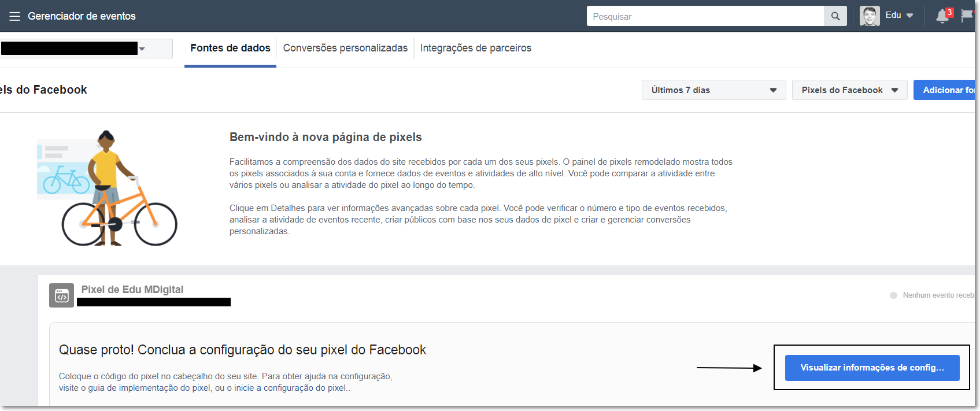The width and height of the screenshot is (980, 411).
Task: Open Integrações de parceiros tab
Action: (475, 49)
